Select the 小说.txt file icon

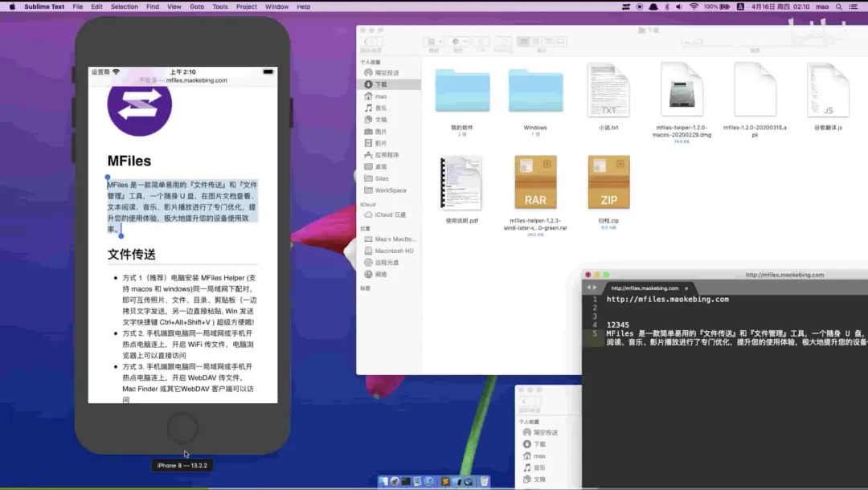[608, 90]
